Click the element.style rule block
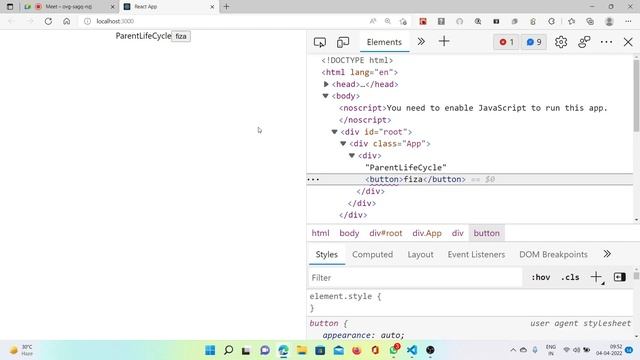 point(470,302)
